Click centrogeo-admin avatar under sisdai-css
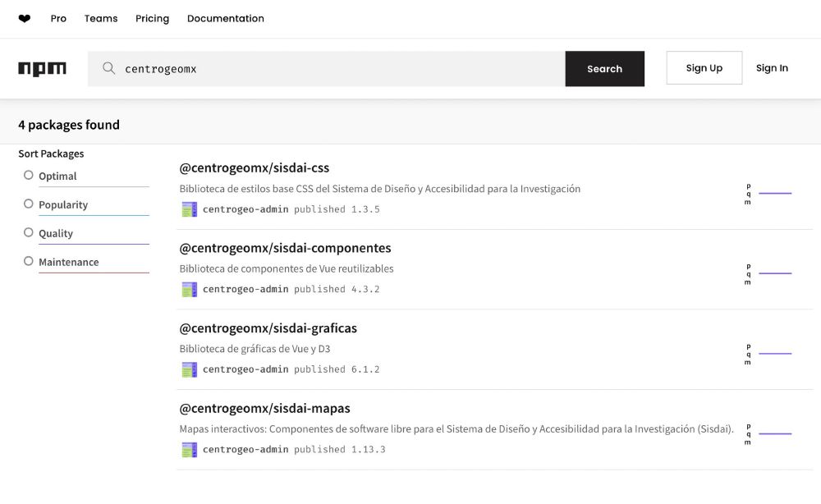 [189, 209]
